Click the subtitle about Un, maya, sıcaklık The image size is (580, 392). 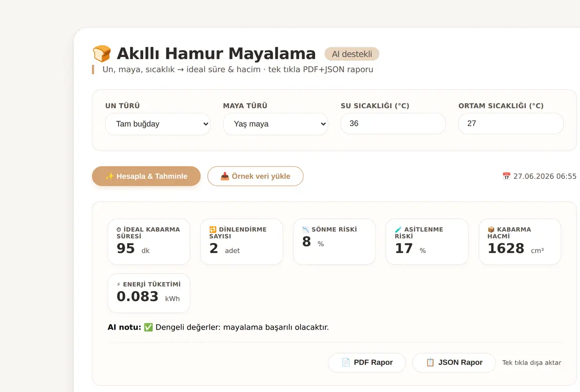pyautogui.click(x=238, y=70)
